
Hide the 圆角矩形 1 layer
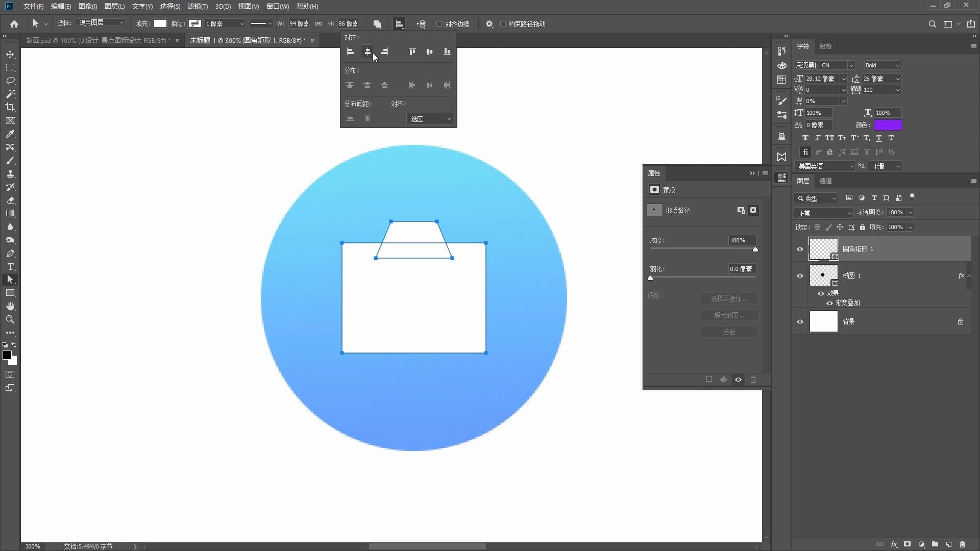[800, 249]
